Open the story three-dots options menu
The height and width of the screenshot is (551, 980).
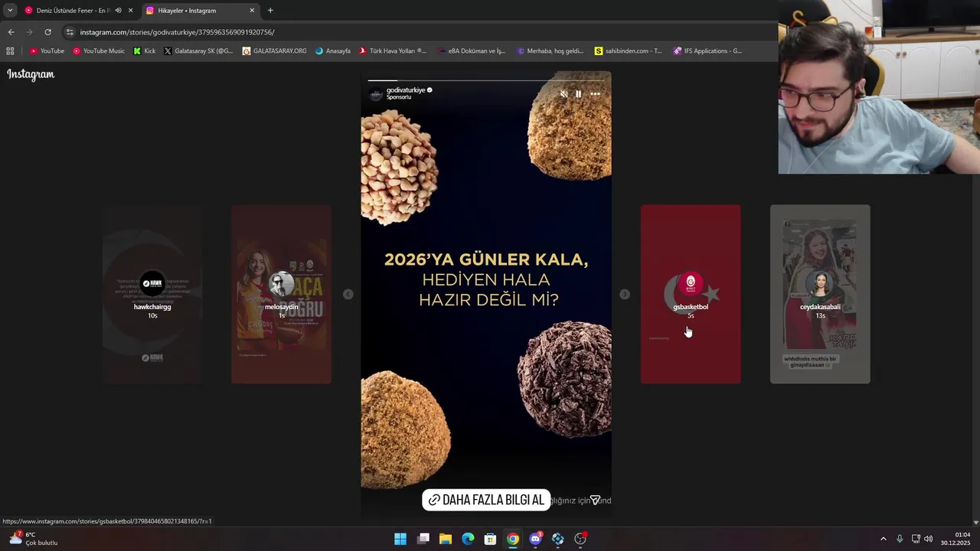click(x=595, y=94)
